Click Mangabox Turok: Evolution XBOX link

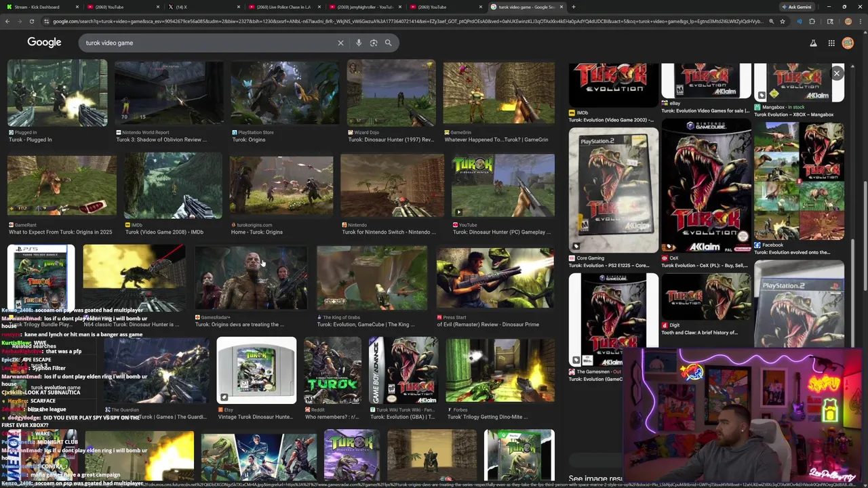pos(794,115)
